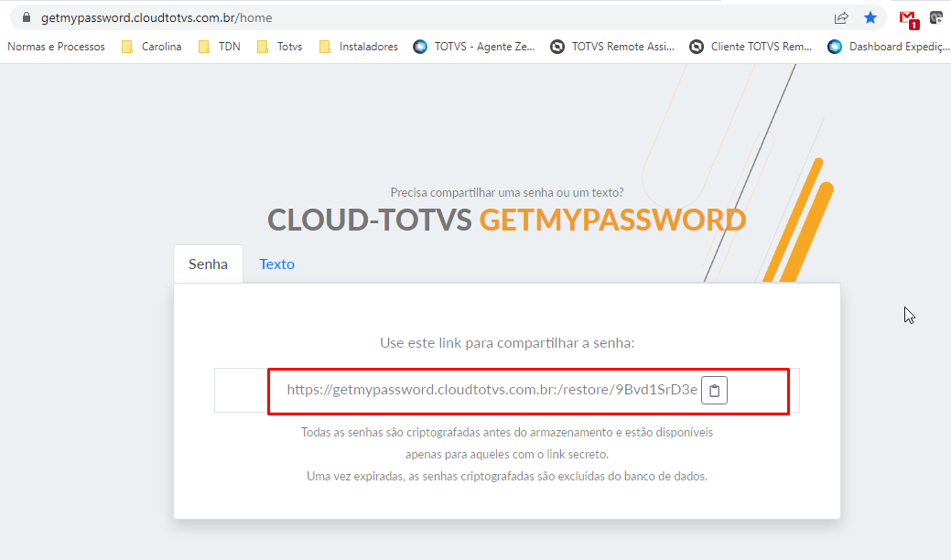Open the TOTVS Remote Assi... bookmark
The image size is (951, 560).
click(x=612, y=47)
